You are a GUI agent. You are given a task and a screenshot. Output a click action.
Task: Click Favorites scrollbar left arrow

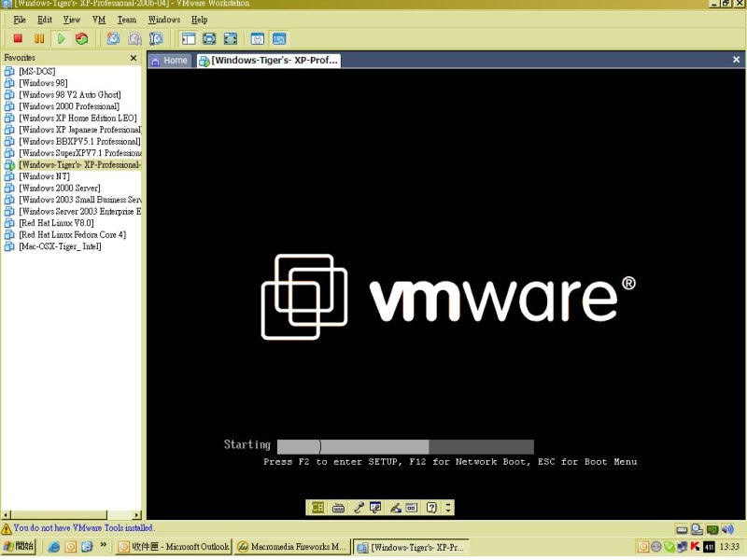(x=7, y=515)
